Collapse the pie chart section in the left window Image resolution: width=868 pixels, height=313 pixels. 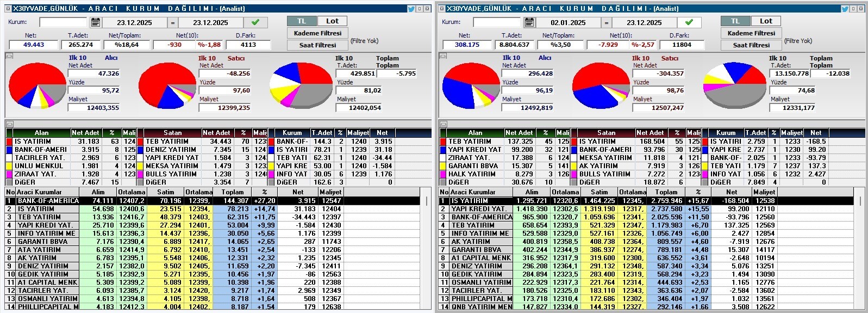pyautogui.click(x=9, y=56)
